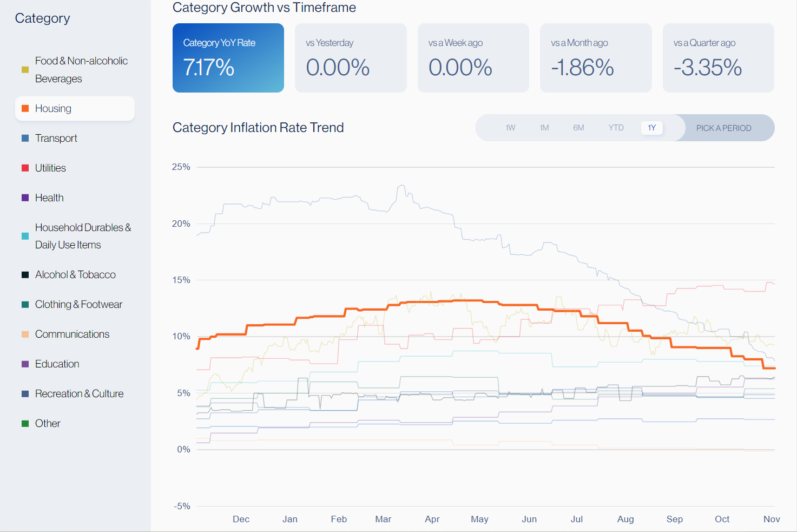Screen dimensions: 797x532
Task: Open the Health category
Action: click(49, 198)
